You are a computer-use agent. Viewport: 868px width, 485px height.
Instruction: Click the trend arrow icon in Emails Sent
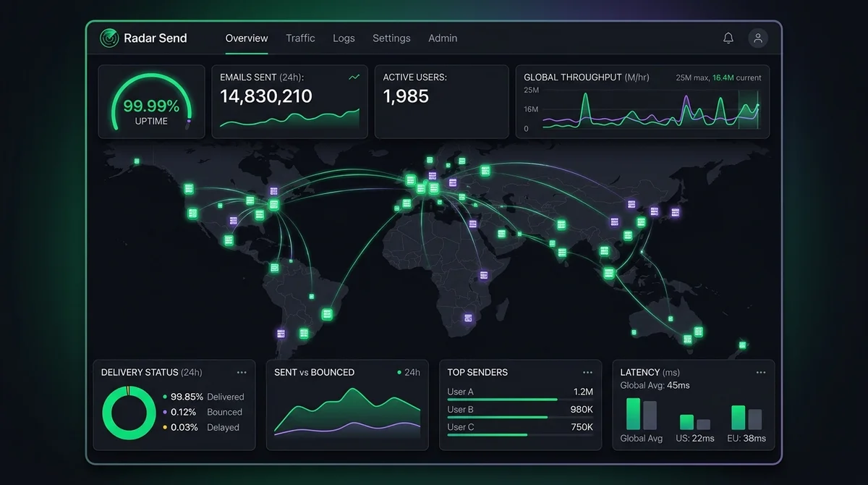(x=354, y=77)
